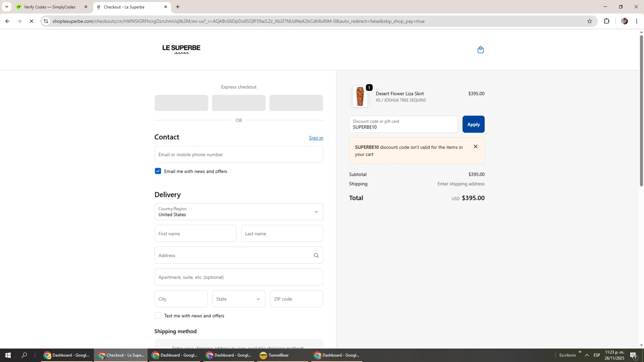The width and height of the screenshot is (644, 362).
Task: Bookmark this page with star icon
Action: pyautogui.click(x=589, y=21)
